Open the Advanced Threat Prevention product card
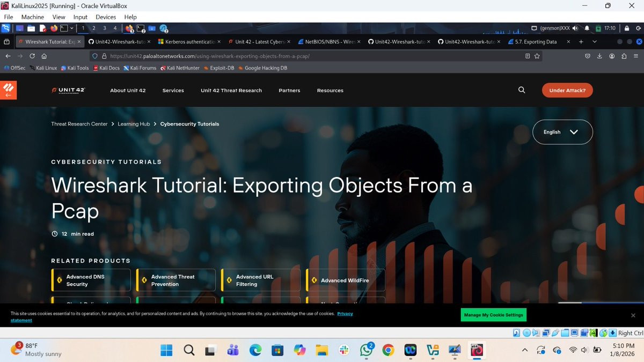The image size is (644, 362). 175,280
